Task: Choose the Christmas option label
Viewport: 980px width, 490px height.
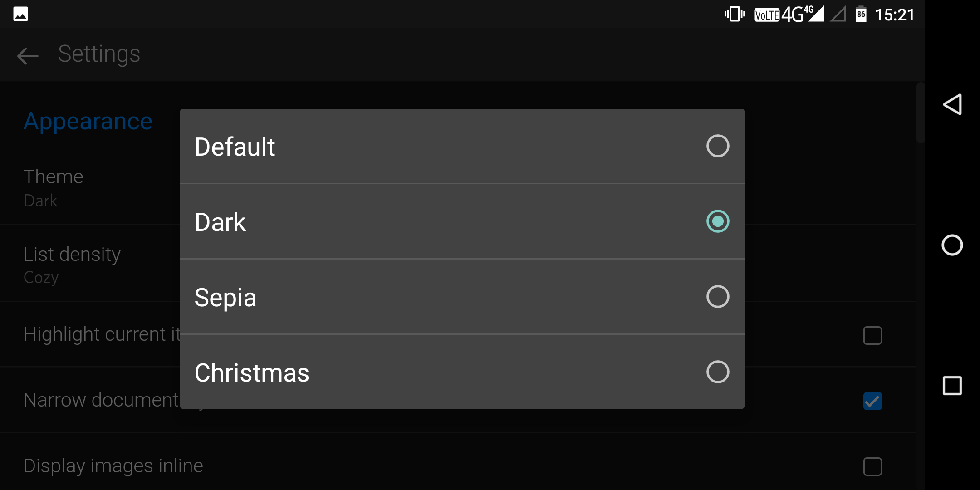Action: pos(252,373)
